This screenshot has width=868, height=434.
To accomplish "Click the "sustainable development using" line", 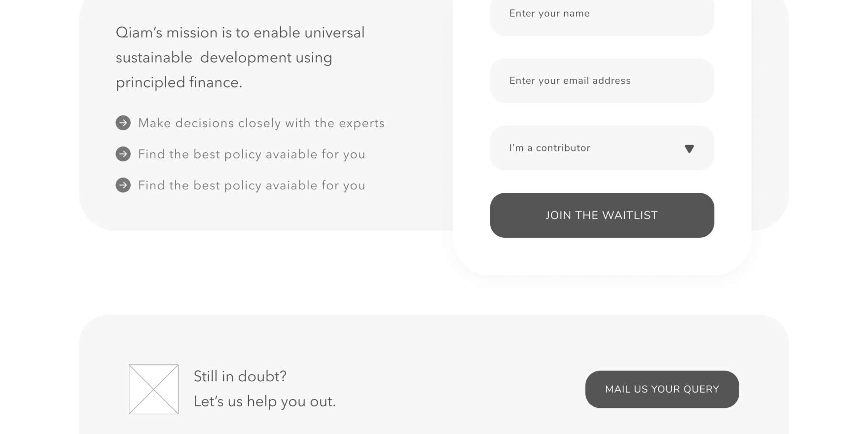I will (223, 57).
